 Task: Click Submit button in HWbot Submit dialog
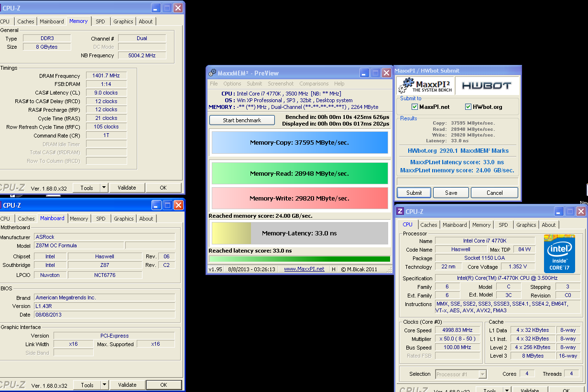414,193
